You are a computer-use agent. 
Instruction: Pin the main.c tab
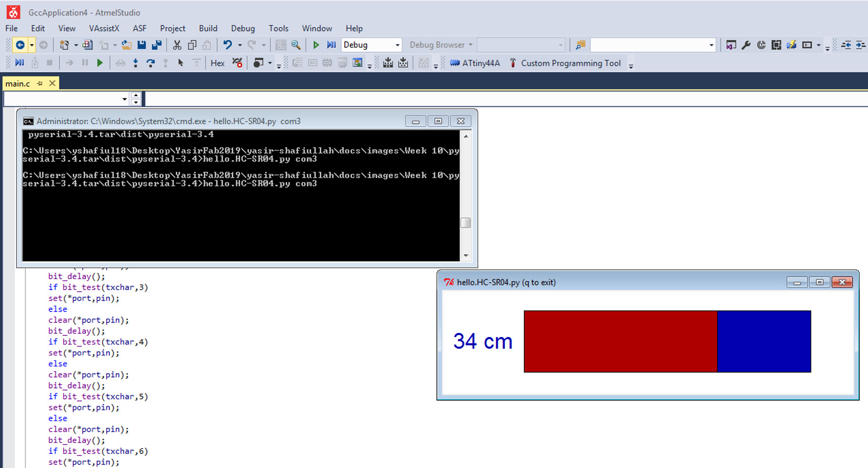coord(40,83)
